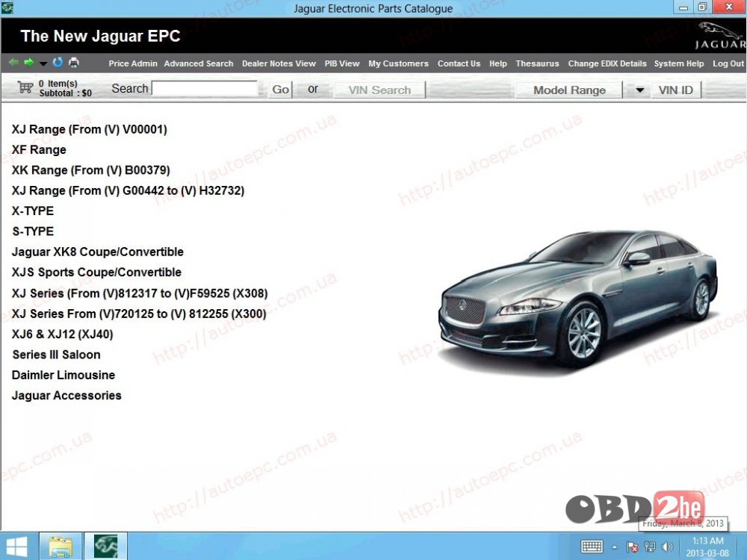Click the network tray icon
Viewport: 747px width, 560px height.
point(649,547)
